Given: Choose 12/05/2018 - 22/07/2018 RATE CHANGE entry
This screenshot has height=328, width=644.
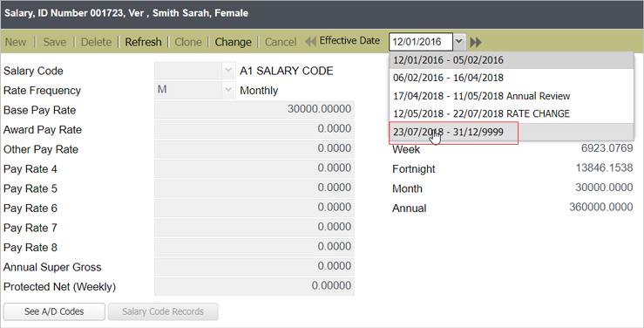Looking at the screenshot, I should (512, 113).
